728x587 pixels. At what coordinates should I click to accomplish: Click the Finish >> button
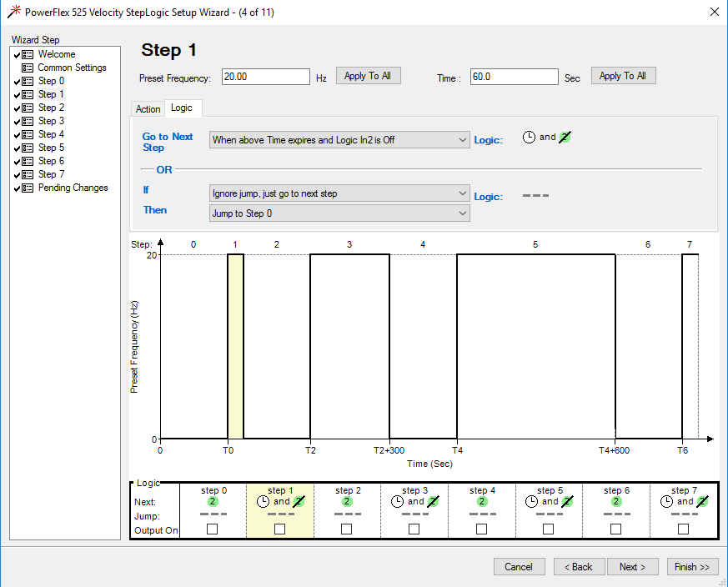tap(692, 566)
